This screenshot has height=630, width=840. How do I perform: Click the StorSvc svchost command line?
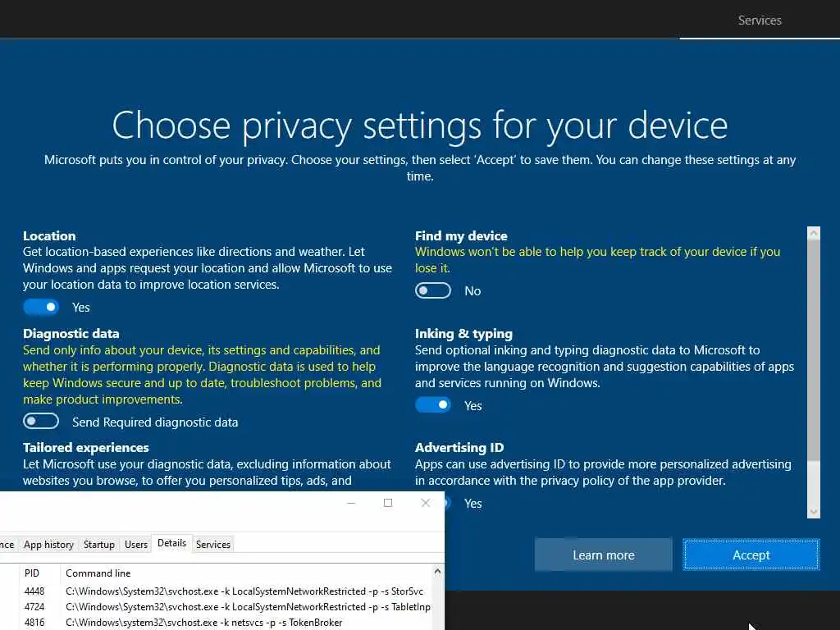tap(244, 591)
